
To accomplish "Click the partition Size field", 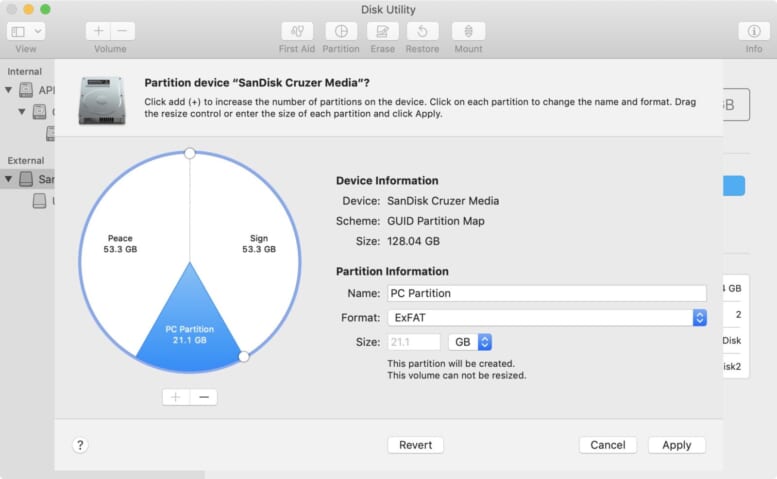I will pos(414,342).
